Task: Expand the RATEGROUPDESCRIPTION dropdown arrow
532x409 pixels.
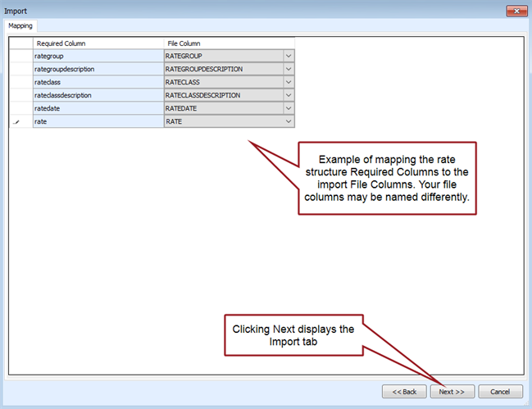Action: click(x=288, y=70)
